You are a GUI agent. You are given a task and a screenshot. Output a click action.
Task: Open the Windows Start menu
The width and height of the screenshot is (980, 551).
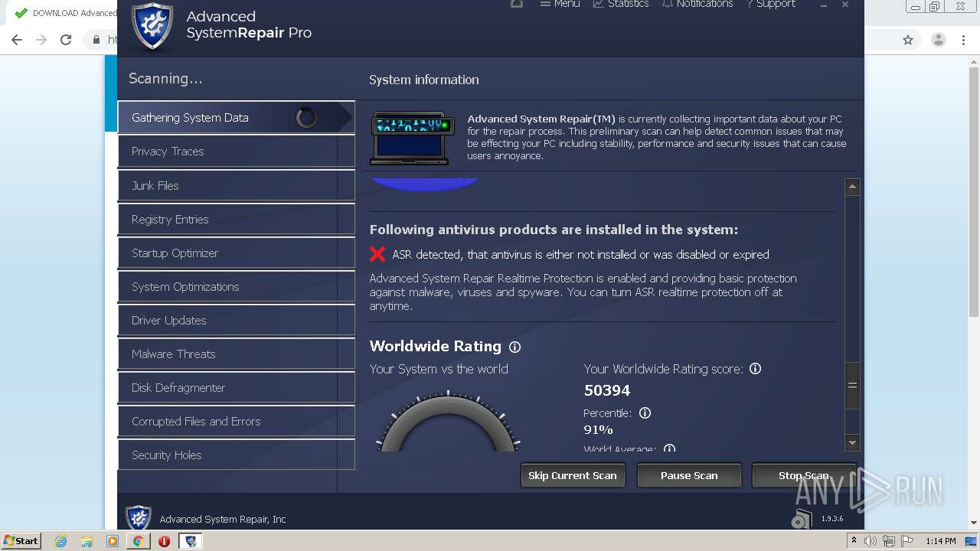pos(21,540)
